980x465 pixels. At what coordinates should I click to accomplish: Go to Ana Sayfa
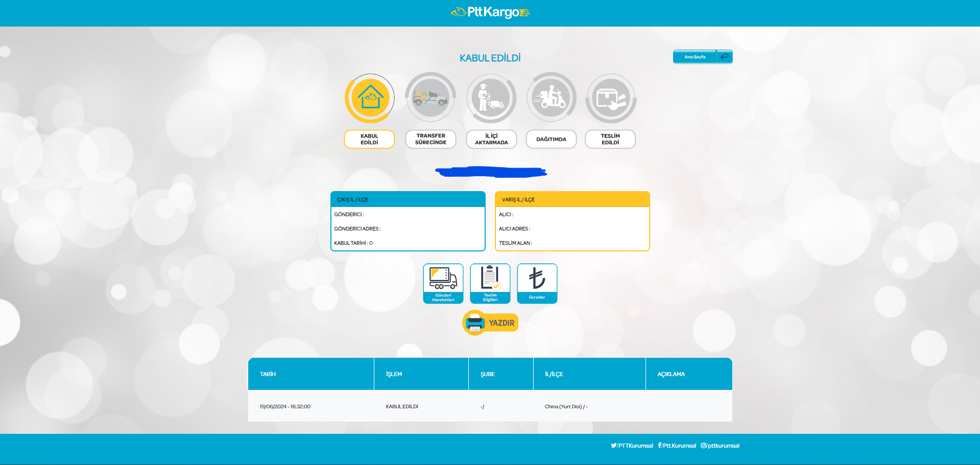(x=695, y=57)
